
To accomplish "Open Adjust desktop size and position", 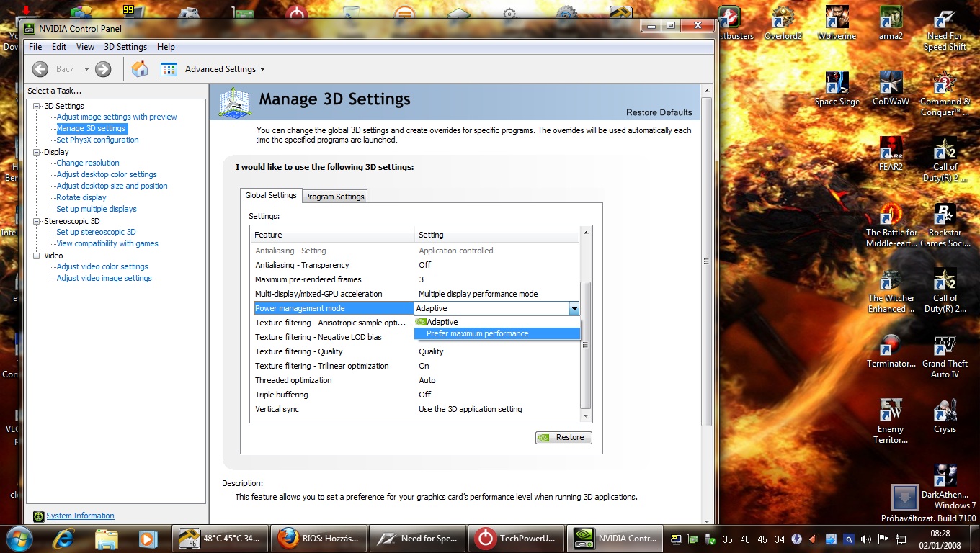I will tap(112, 186).
